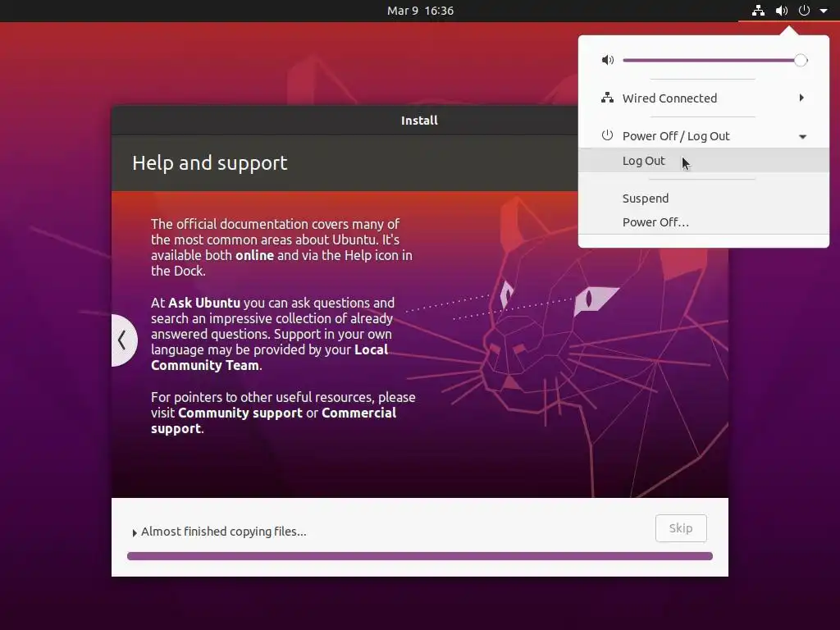840x630 pixels.
Task: Visit the Community support link
Action: (240, 413)
